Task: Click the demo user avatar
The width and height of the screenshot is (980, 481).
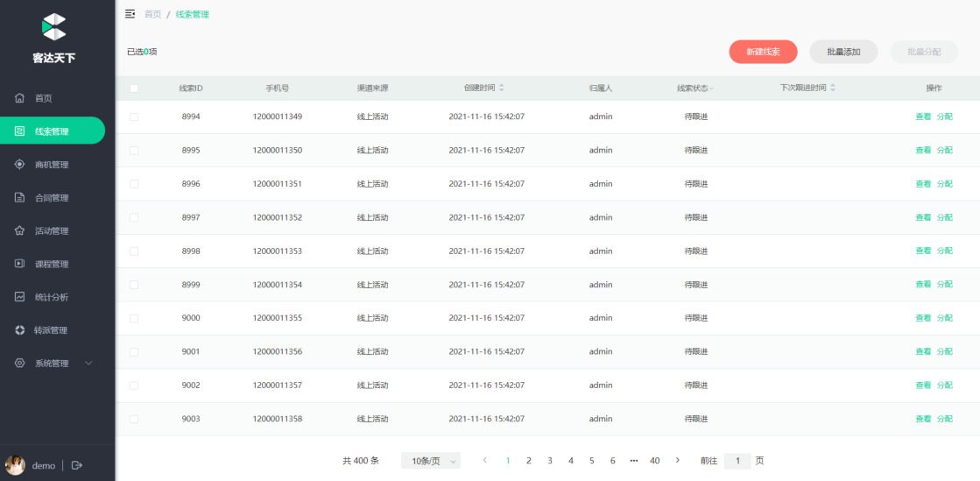Action: pyautogui.click(x=15, y=465)
